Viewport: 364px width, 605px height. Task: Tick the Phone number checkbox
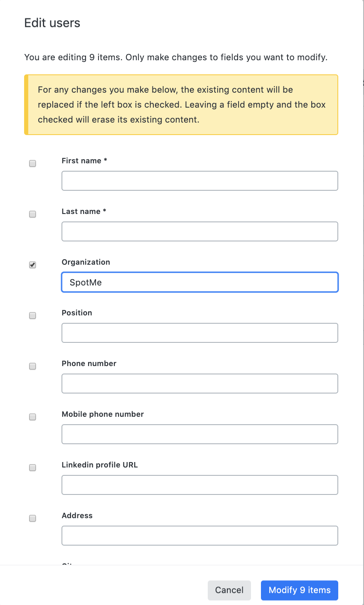tap(32, 366)
